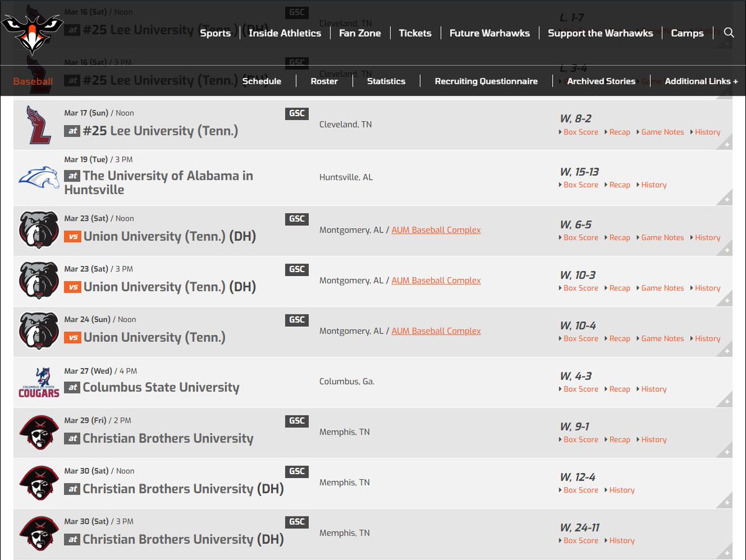Open the Inside Athletics menu
The width and height of the screenshot is (746, 560).
pos(285,33)
